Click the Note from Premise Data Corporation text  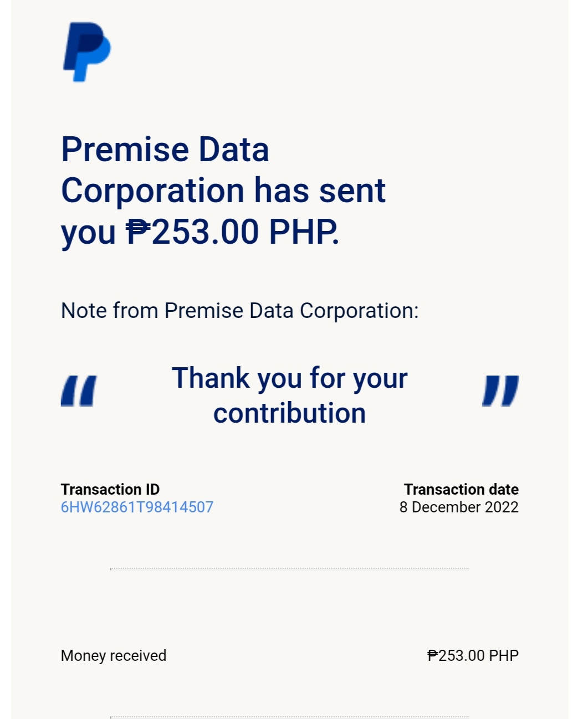(x=240, y=311)
